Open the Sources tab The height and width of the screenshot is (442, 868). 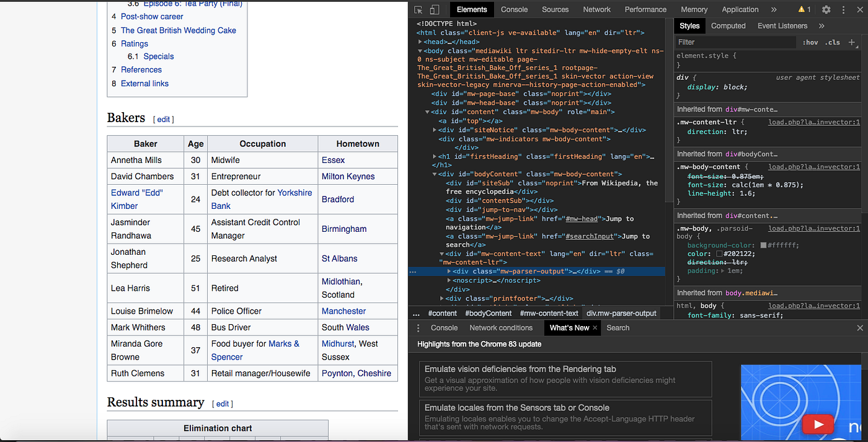555,9
